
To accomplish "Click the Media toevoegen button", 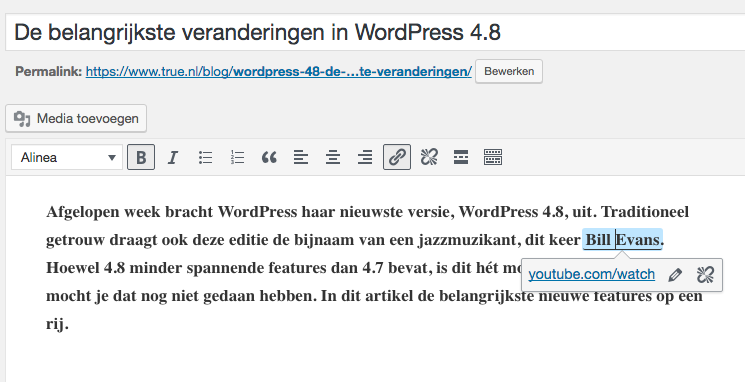I will click(x=76, y=118).
